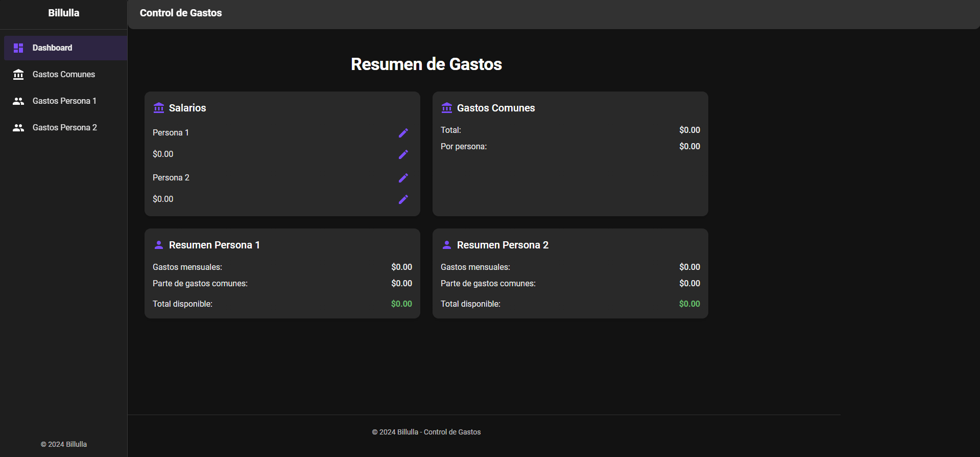Click the Dashboard grid icon in sidebar
The image size is (980, 457).
(18, 48)
